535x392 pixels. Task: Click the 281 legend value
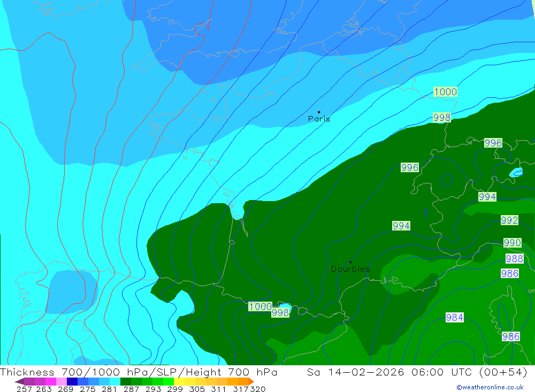click(x=109, y=389)
